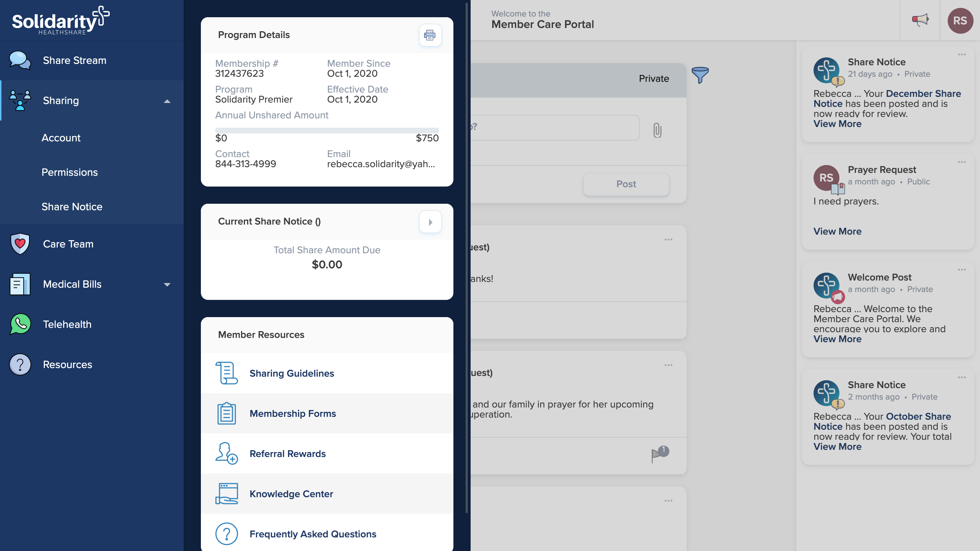Click View More on Prayer Request
This screenshot has height=551, width=980.
[837, 231]
